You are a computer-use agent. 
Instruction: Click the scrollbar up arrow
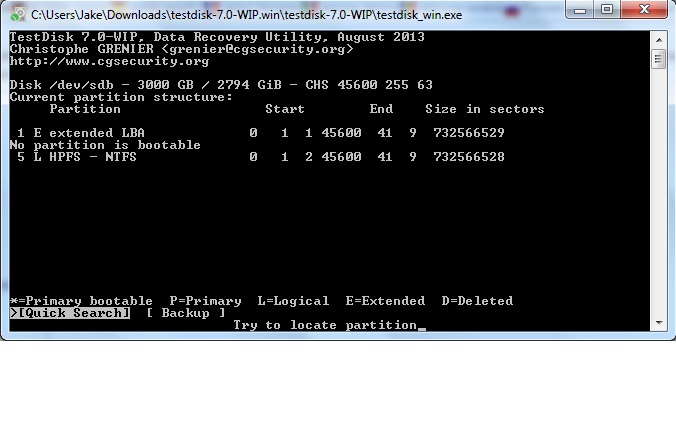pyautogui.click(x=659, y=40)
